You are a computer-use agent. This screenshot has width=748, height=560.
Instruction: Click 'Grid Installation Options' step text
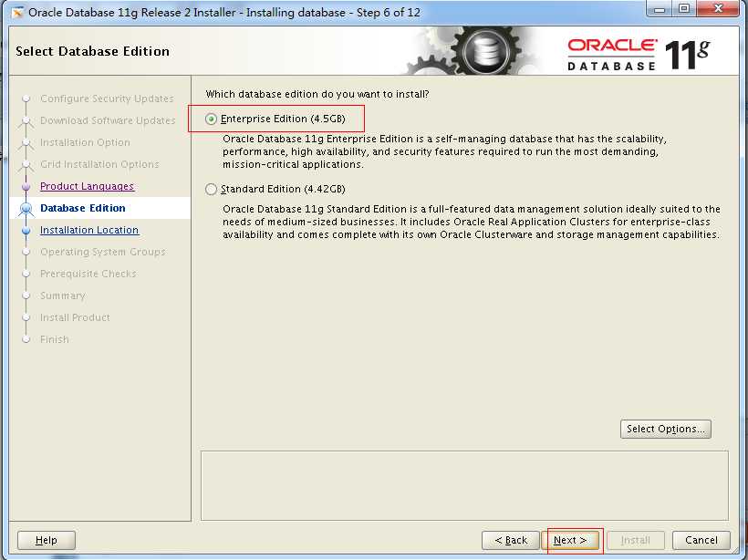pyautogui.click(x=99, y=164)
